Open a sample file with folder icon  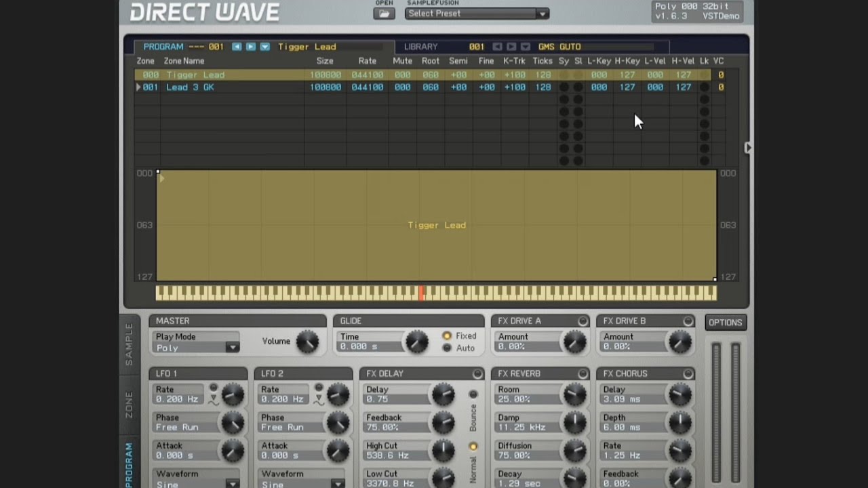click(x=384, y=14)
